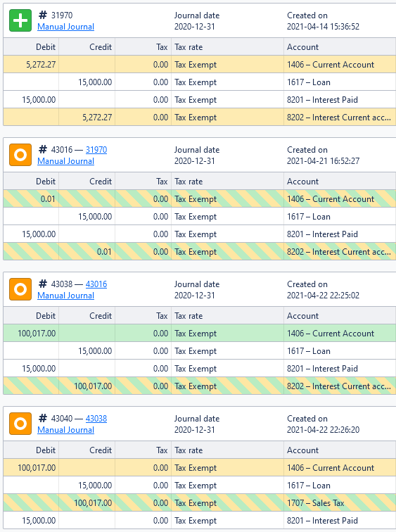Screen dimensions: 396x532
Task: Follow the 31970 reference link in entry 43016
Action: point(96,150)
